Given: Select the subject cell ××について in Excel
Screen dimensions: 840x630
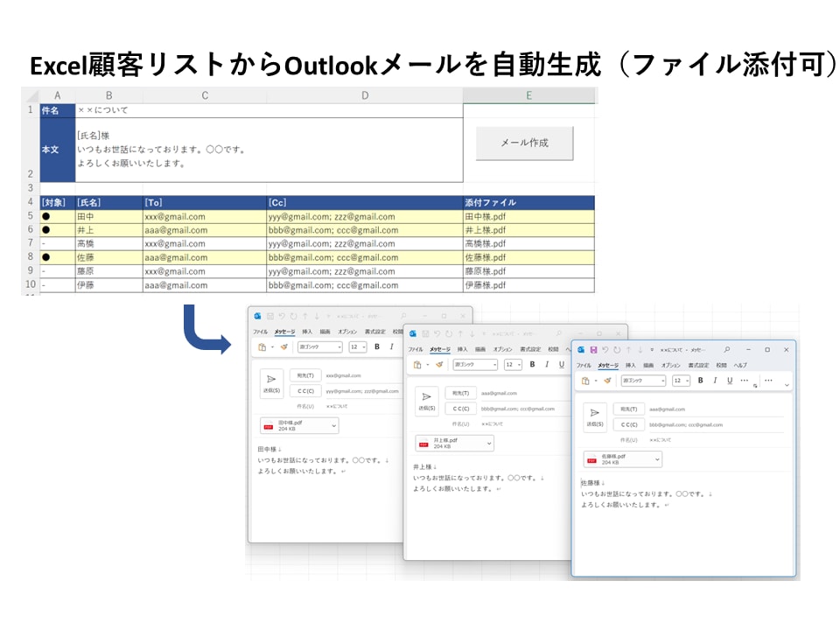Looking at the screenshot, I should coord(269,110).
